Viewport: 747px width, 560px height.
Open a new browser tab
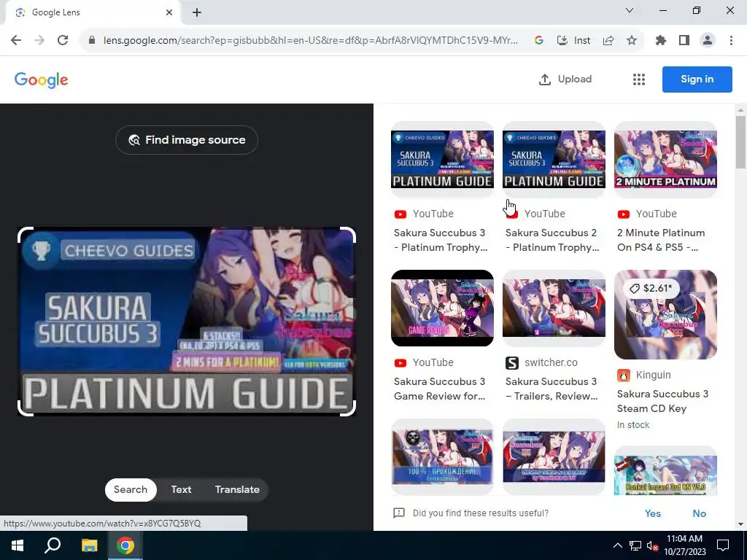click(x=197, y=13)
